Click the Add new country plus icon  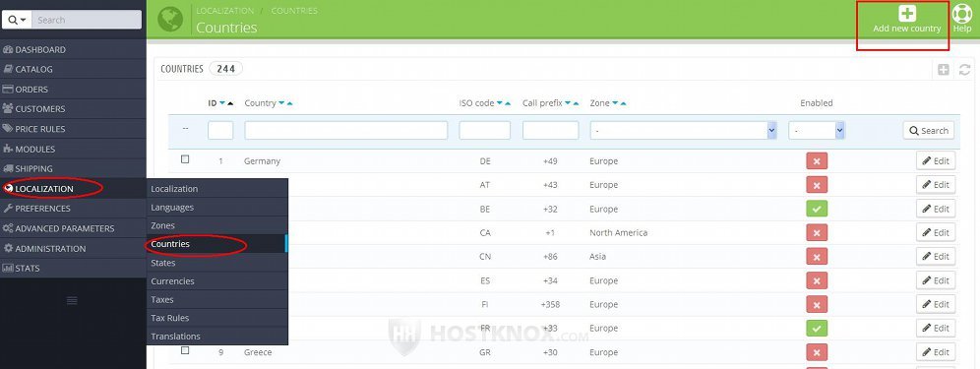click(x=907, y=13)
